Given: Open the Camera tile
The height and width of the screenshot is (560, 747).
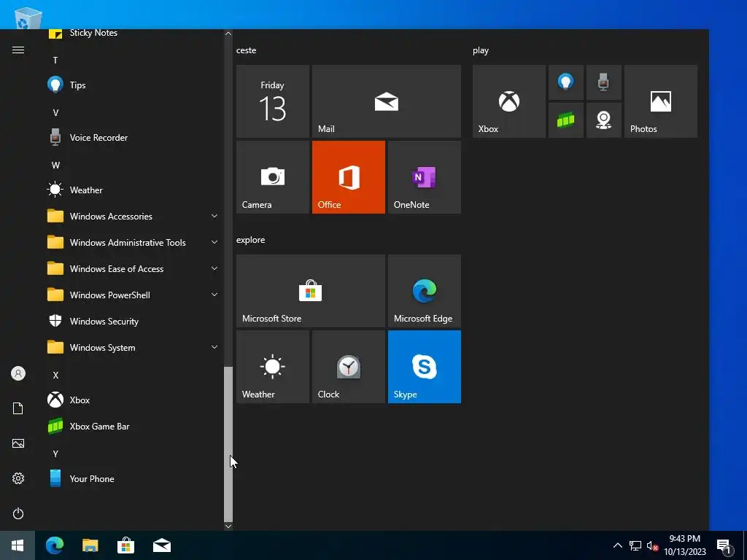Looking at the screenshot, I should pyautogui.click(x=273, y=177).
